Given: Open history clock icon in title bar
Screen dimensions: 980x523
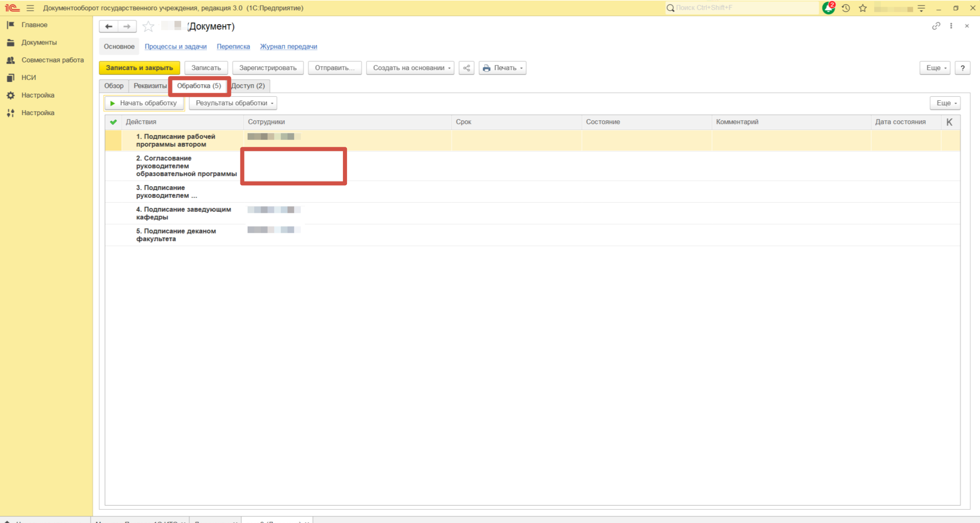Looking at the screenshot, I should click(846, 8).
